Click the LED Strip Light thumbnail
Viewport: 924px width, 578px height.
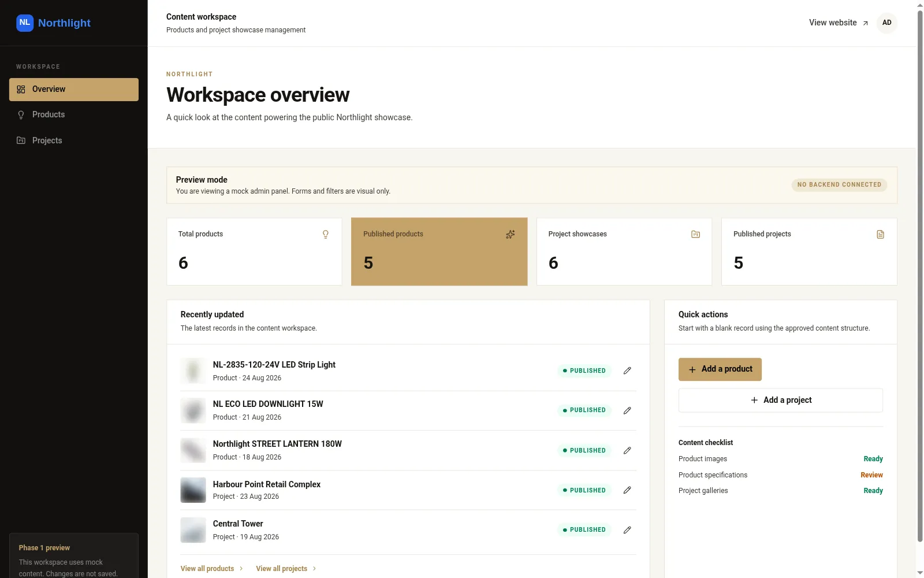[193, 370]
